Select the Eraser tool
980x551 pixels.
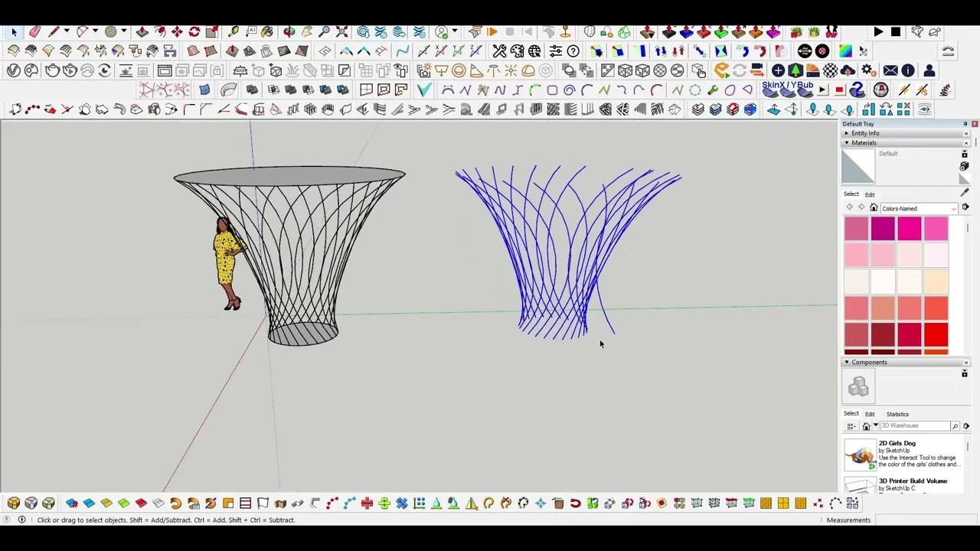coord(34,31)
